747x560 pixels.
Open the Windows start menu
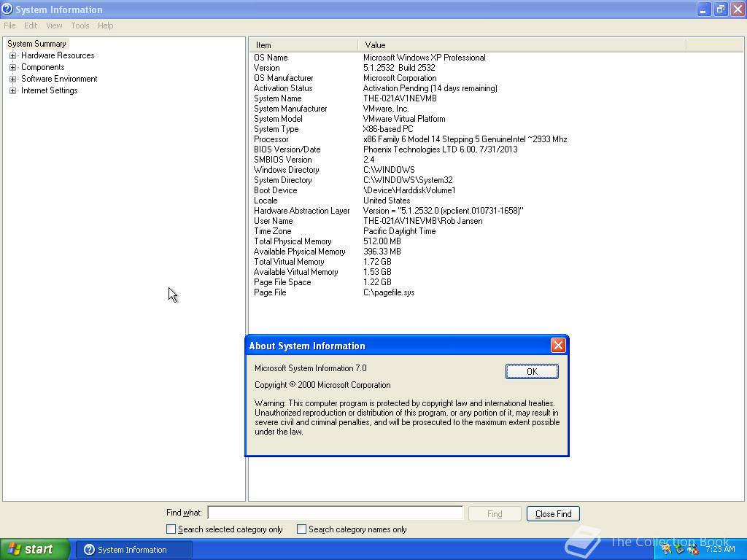pos(35,550)
